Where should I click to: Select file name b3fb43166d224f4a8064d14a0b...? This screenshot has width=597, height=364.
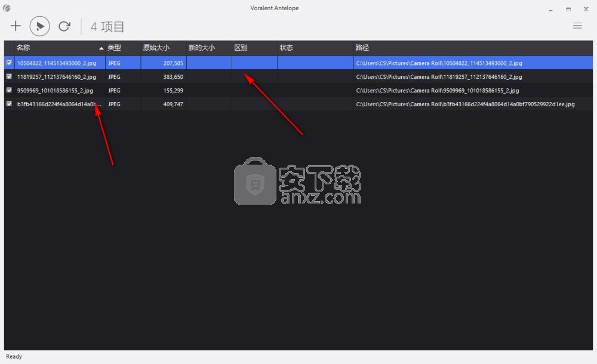click(59, 104)
